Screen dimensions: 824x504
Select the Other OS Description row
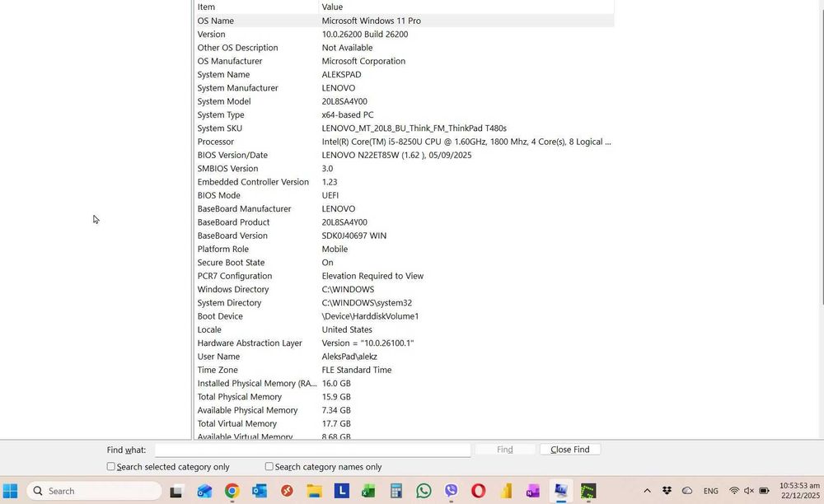coord(404,47)
